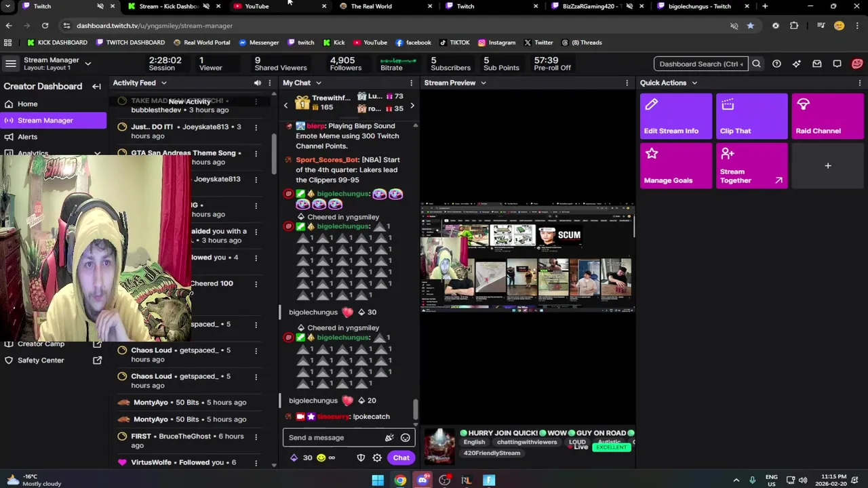
Task: Click the Raid Channel quick action
Action: (827, 117)
